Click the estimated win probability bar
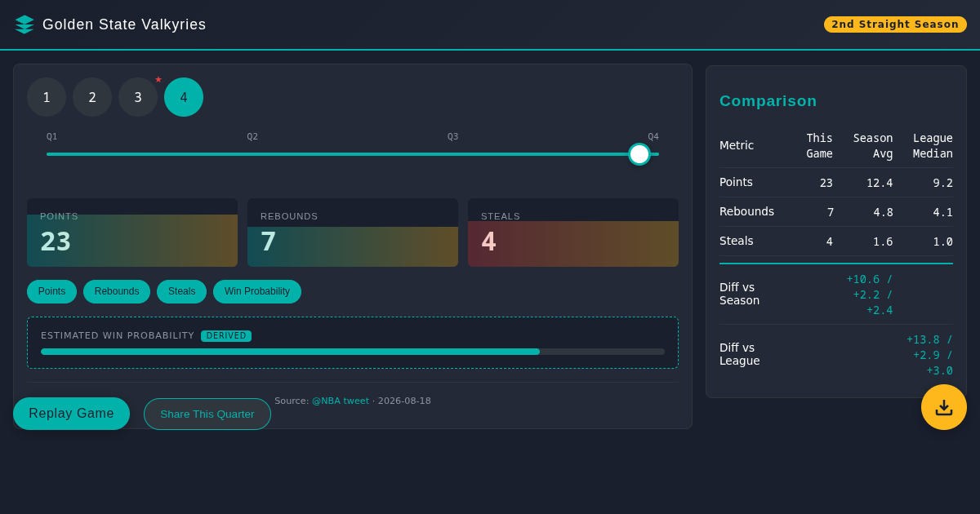Viewport: 980px width, 514px height. click(353, 352)
